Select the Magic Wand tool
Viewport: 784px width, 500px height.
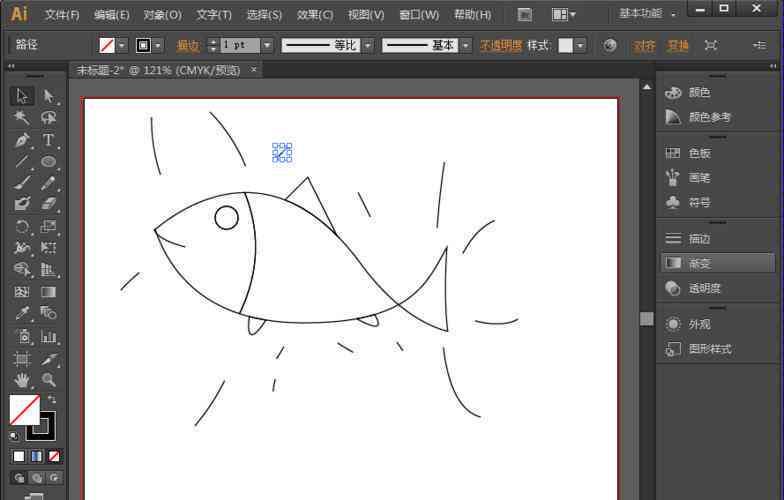(x=22, y=118)
